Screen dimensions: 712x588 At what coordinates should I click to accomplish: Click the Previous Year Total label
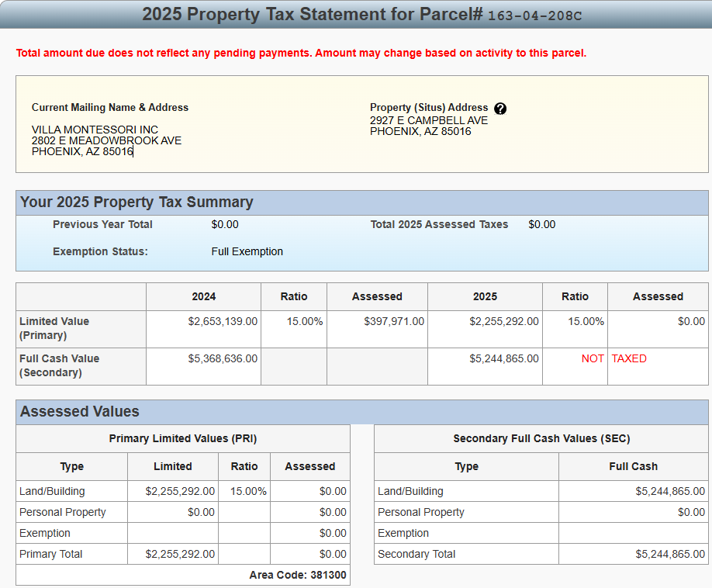[x=102, y=224]
